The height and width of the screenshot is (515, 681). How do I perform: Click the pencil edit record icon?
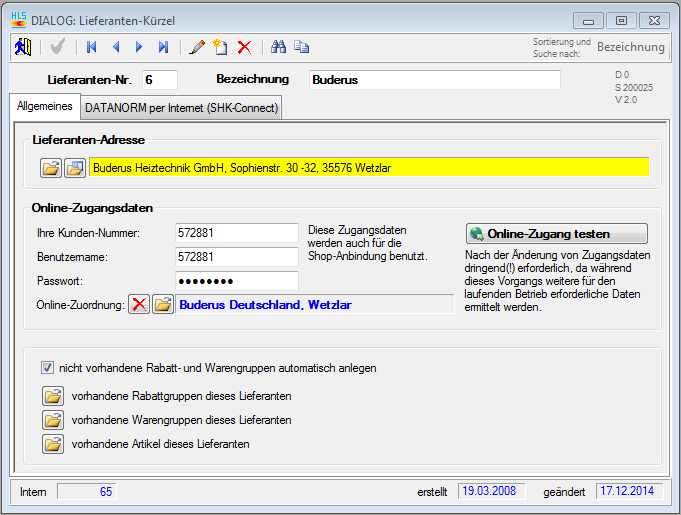(x=197, y=46)
